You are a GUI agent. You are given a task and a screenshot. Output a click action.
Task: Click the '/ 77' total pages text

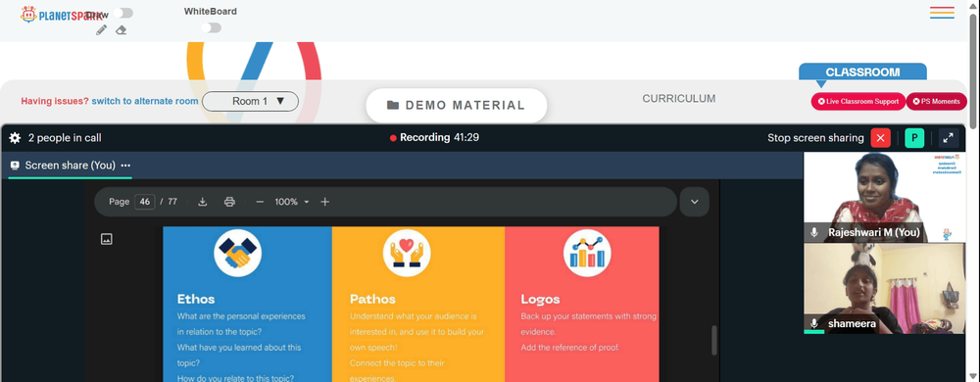click(169, 202)
